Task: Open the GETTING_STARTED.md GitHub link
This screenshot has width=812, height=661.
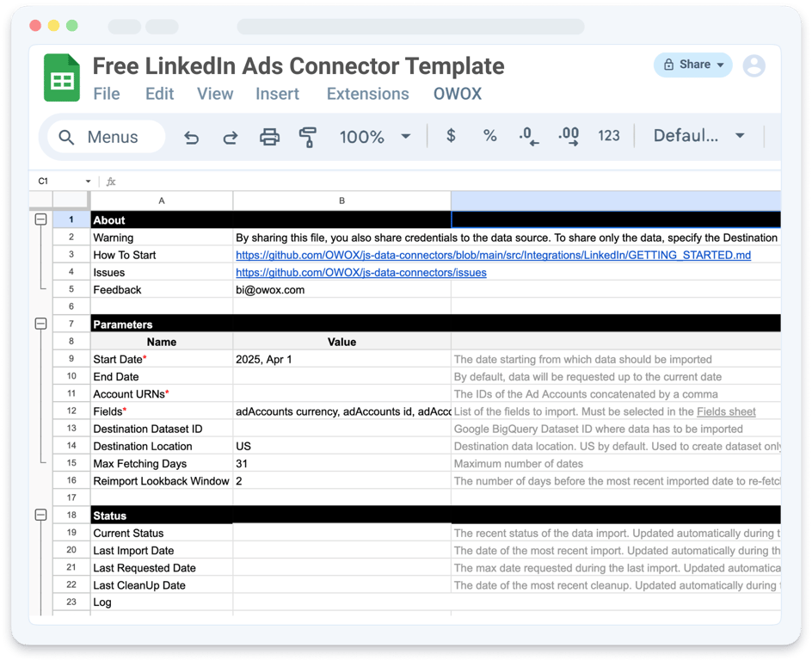Action: click(493, 255)
